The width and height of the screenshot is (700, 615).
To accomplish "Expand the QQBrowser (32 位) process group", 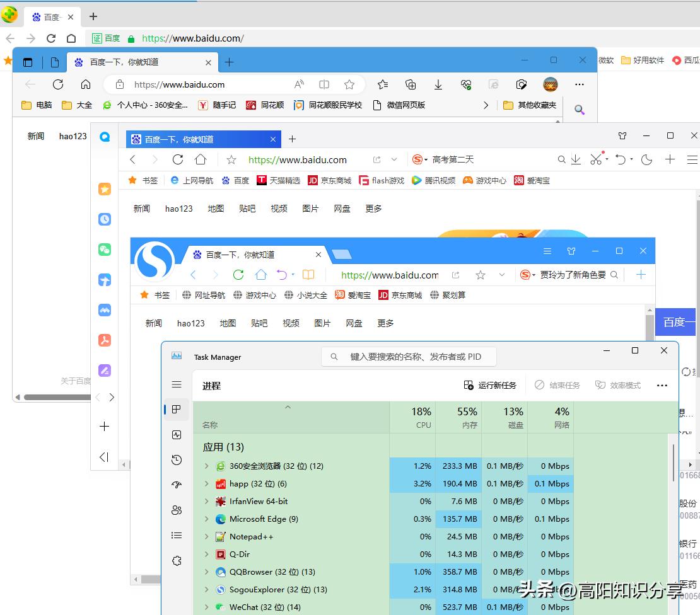I will tap(206, 572).
